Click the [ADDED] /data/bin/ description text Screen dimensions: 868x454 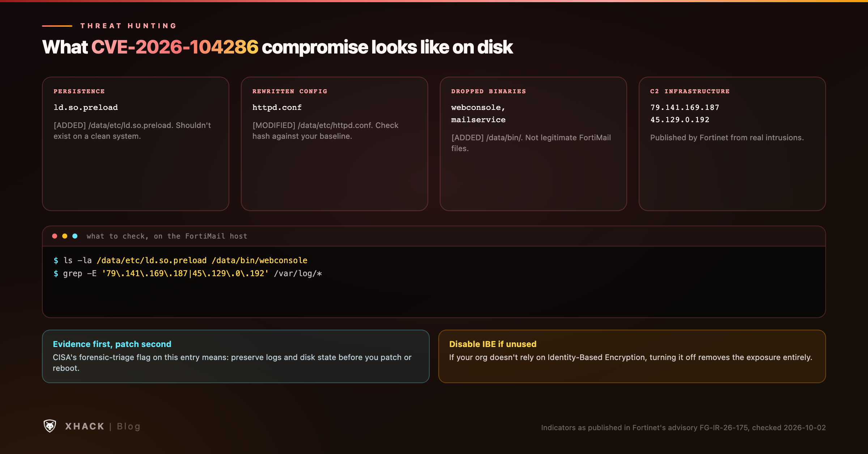pos(531,143)
